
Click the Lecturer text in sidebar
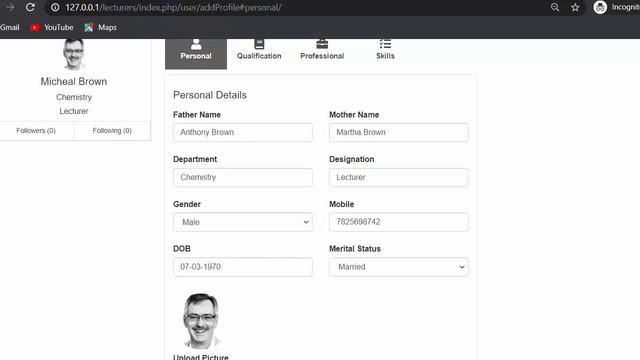click(74, 111)
